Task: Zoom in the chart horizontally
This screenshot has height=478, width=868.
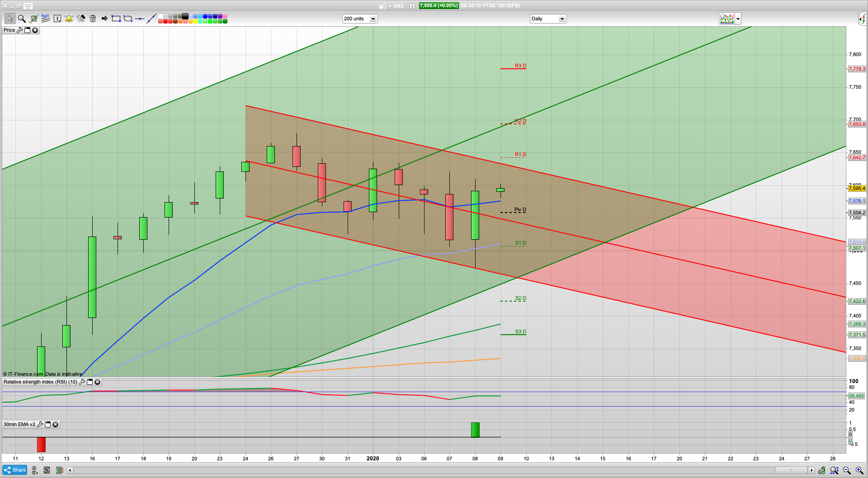Action: [859, 470]
